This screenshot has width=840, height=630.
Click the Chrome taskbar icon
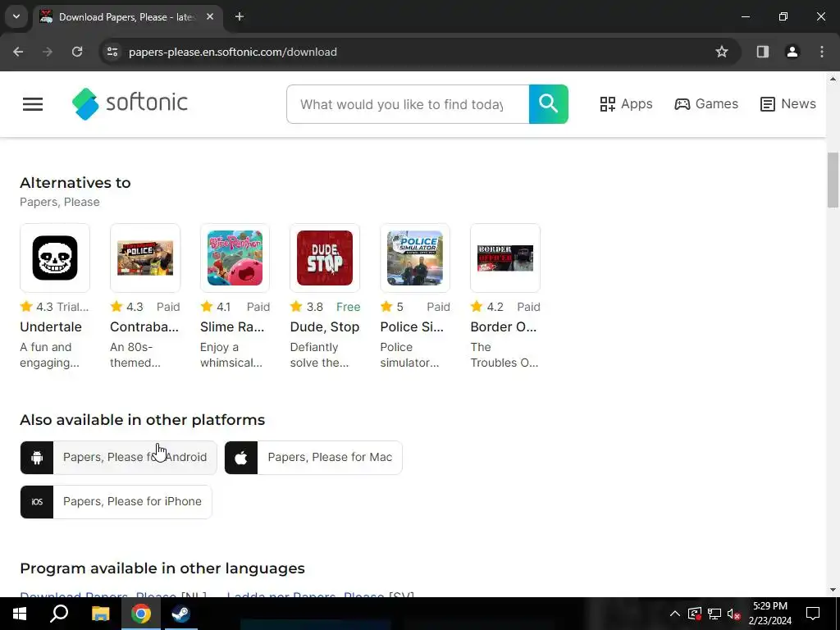(x=141, y=614)
